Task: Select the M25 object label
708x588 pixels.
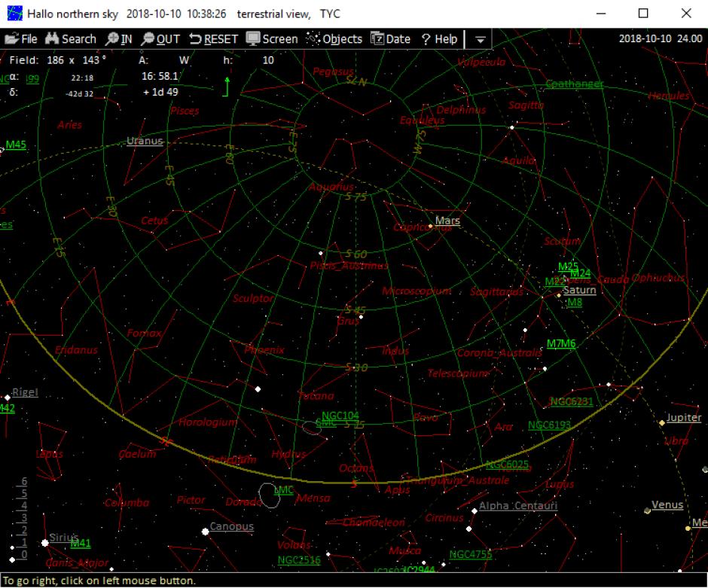Action: click(x=568, y=267)
